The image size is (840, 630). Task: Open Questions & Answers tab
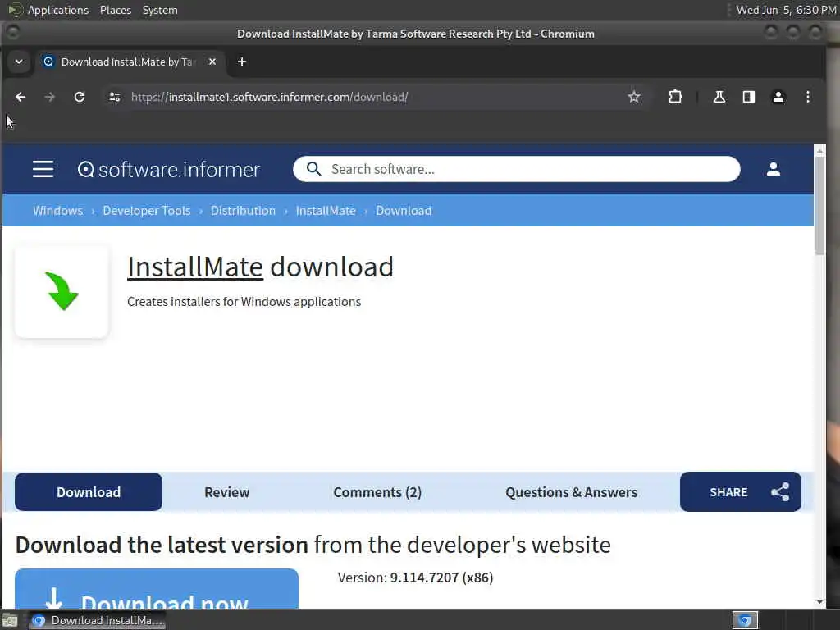pyautogui.click(x=572, y=492)
